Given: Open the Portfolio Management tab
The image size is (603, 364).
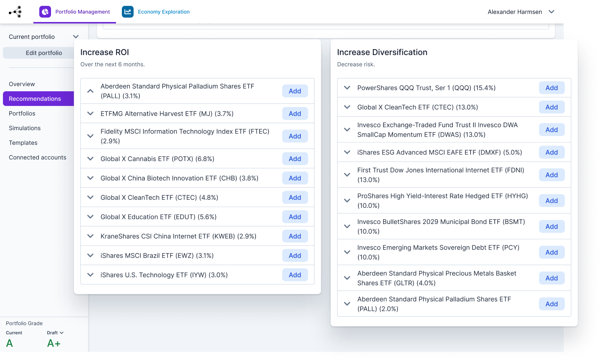Looking at the screenshot, I should pyautogui.click(x=75, y=12).
